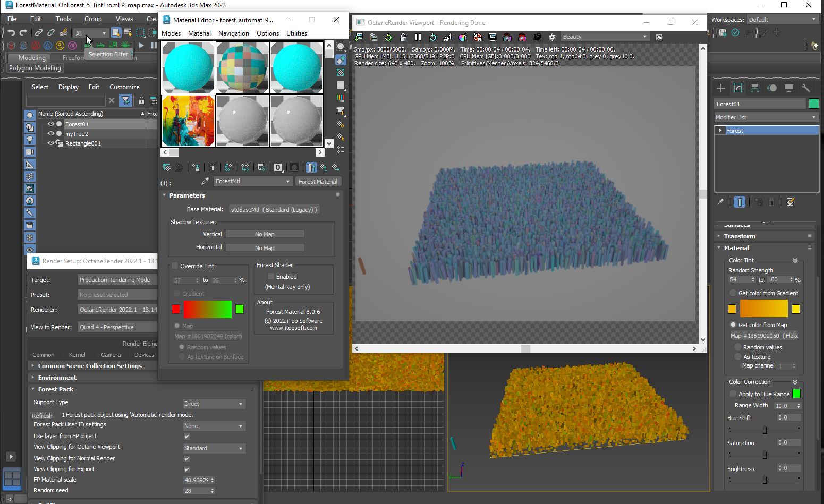This screenshot has height=504, width=824.
Task: Click Go to Parent icon in Material Editor
Action: (x=324, y=167)
